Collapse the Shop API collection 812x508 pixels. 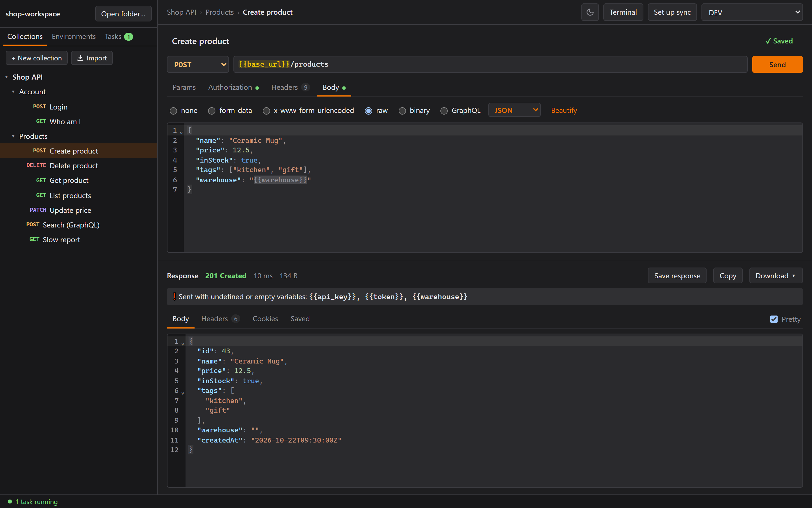(x=6, y=77)
